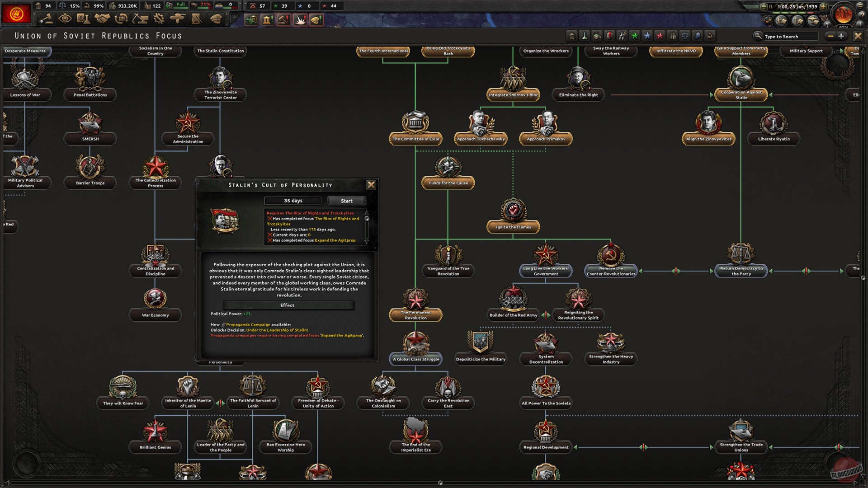
Task: Toggle the research flask focus filter
Action: pyautogui.click(x=585, y=36)
